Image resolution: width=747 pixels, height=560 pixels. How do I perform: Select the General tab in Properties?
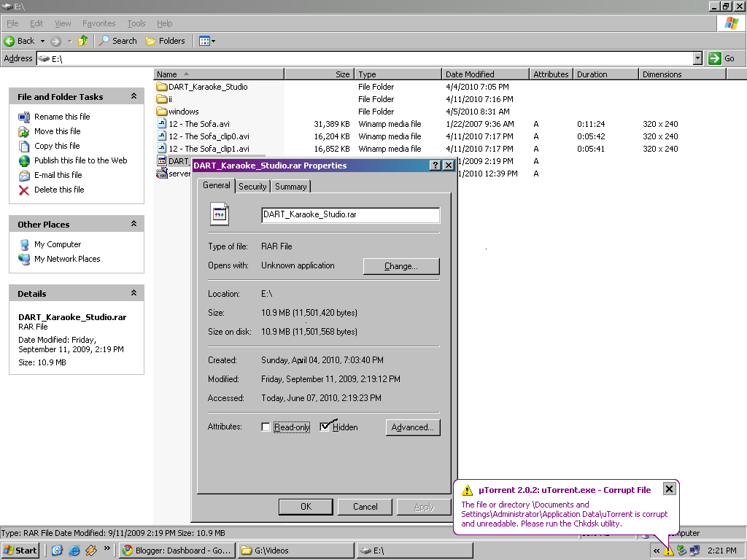(216, 185)
